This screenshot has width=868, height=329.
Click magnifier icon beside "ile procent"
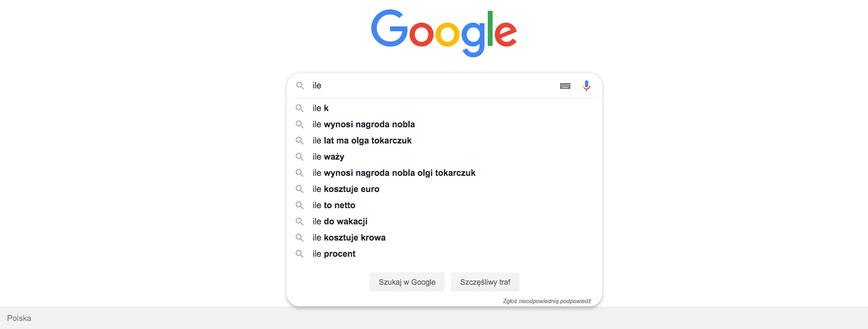coord(300,254)
